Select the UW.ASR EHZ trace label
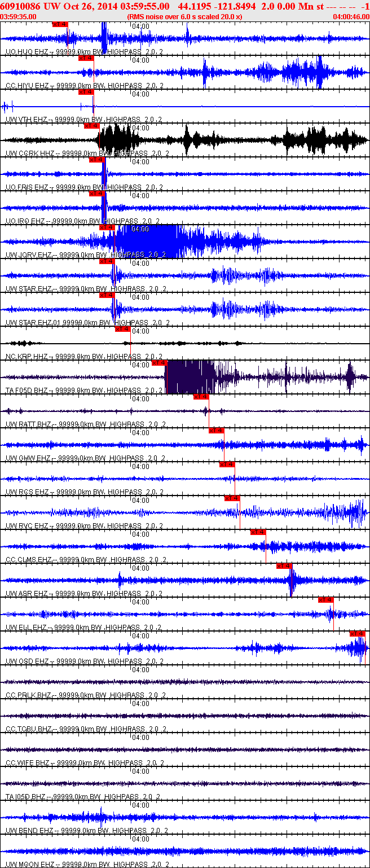 (x=84, y=594)
